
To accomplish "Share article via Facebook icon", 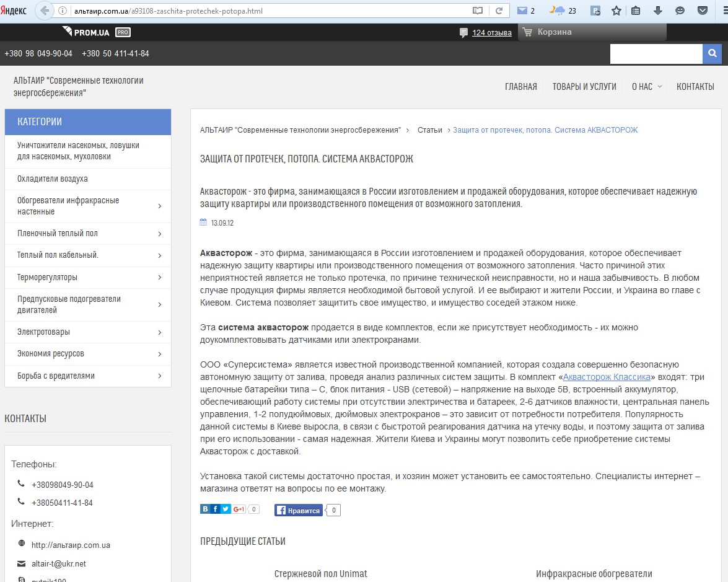I will [x=215, y=509].
